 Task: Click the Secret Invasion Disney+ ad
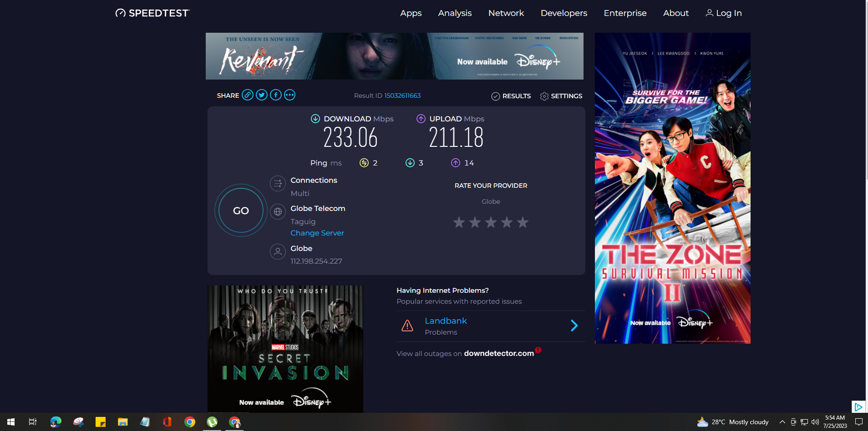click(285, 349)
